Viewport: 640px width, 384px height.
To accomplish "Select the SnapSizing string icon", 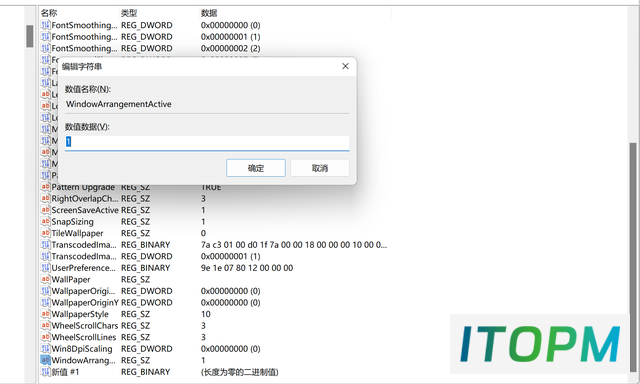I will (45, 221).
